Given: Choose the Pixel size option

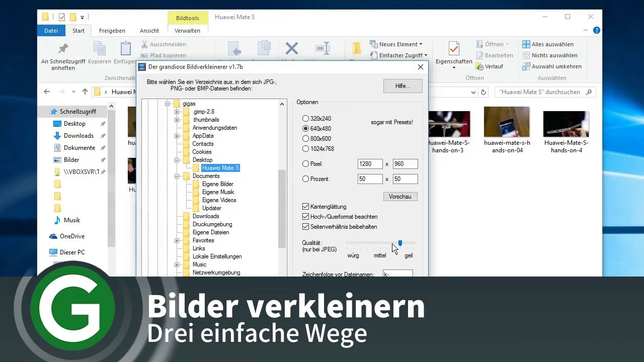Looking at the screenshot, I should tap(305, 164).
